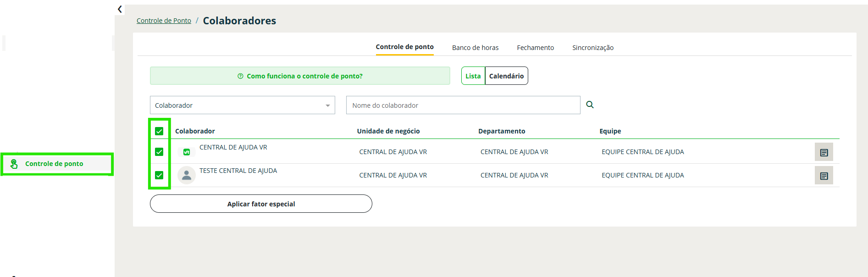Open the Fechamento tab
868x277 pixels.
pos(535,48)
